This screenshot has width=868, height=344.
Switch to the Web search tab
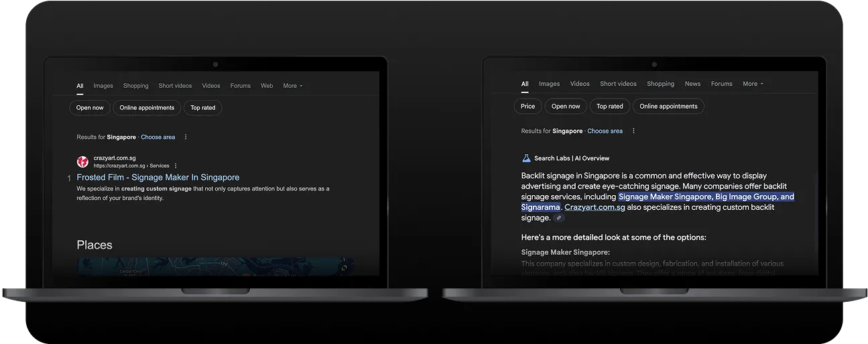[x=267, y=86]
